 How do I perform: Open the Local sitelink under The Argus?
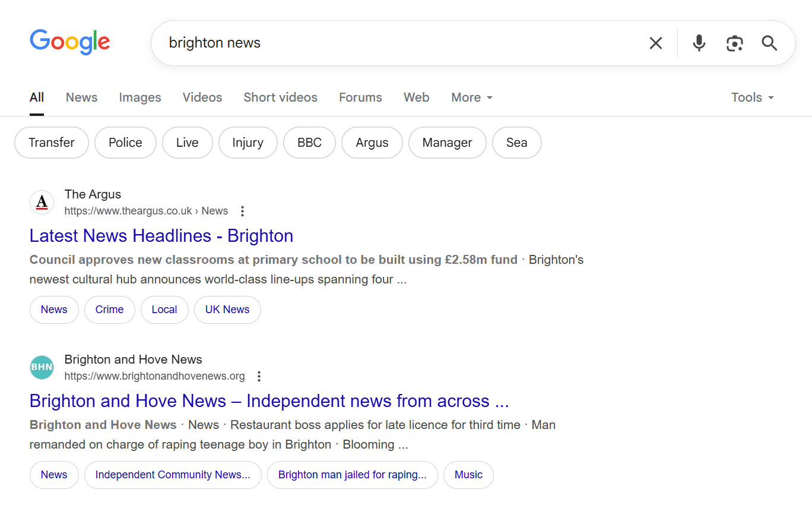coord(164,310)
